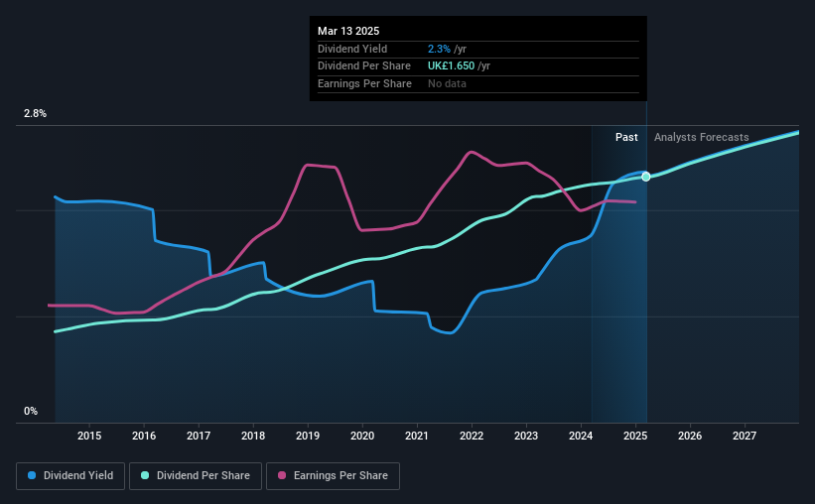The height and width of the screenshot is (504, 815).
Task: Toggle the Dividend Yield legend button
Action: click(x=70, y=476)
